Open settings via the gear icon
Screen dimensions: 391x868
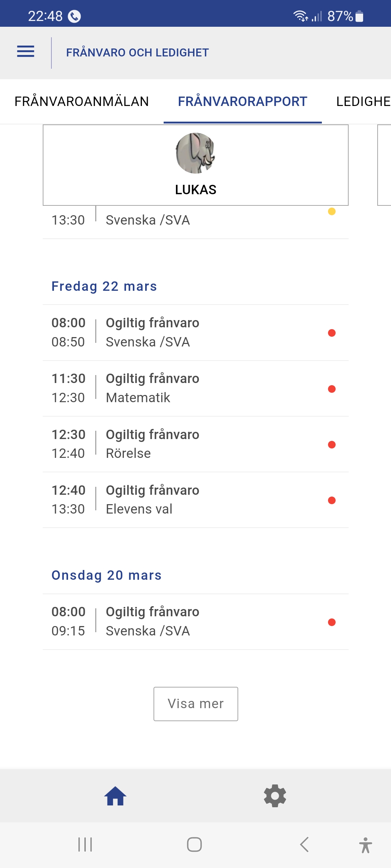(275, 796)
